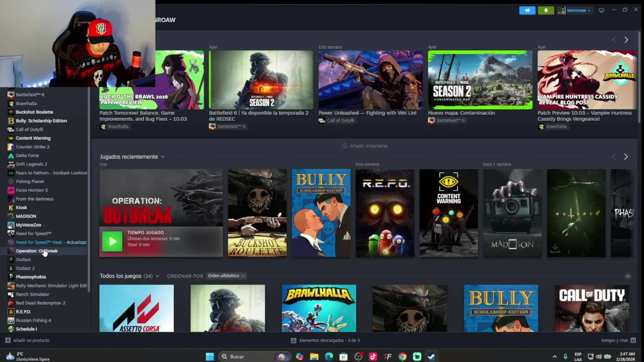Open the Windows Start menu

[x=210, y=356]
